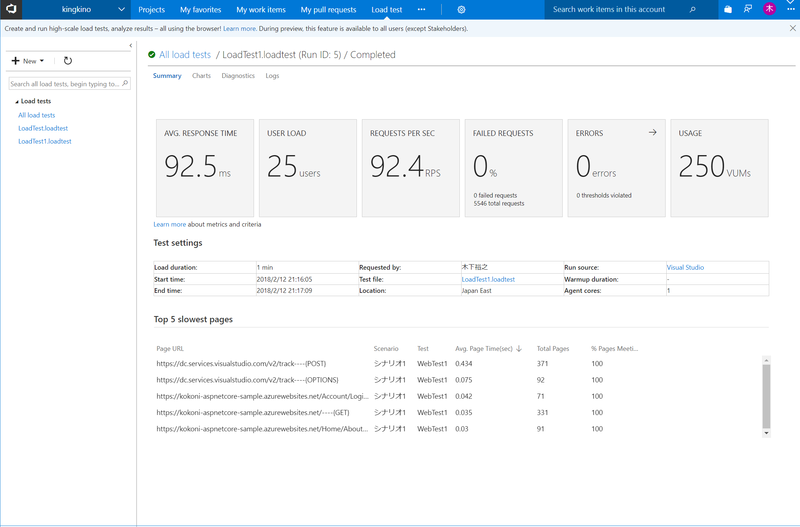Open My work items
Image resolution: width=800 pixels, height=527 pixels.
tap(261, 10)
